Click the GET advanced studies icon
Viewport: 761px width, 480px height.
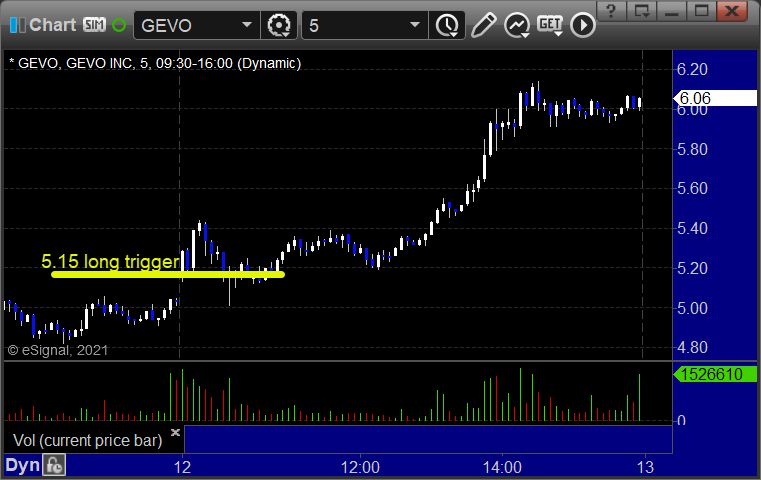550,25
